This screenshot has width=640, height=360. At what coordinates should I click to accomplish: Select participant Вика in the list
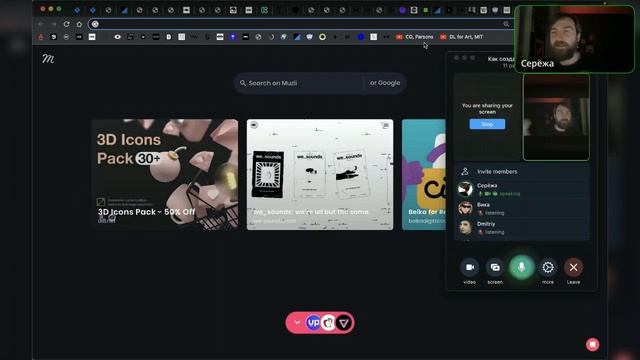pyautogui.click(x=522, y=208)
